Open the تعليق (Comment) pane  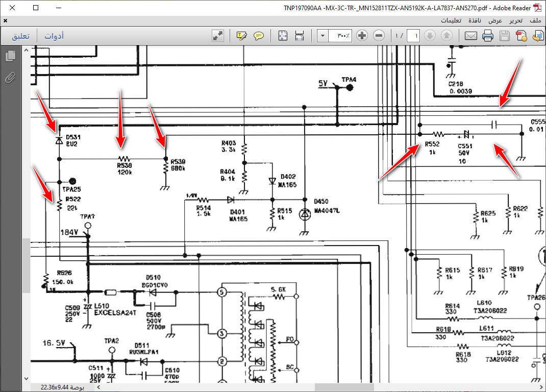pos(21,36)
